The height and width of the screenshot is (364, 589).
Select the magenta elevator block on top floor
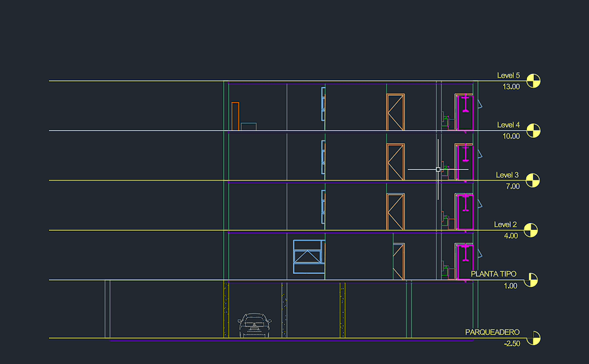click(x=465, y=112)
